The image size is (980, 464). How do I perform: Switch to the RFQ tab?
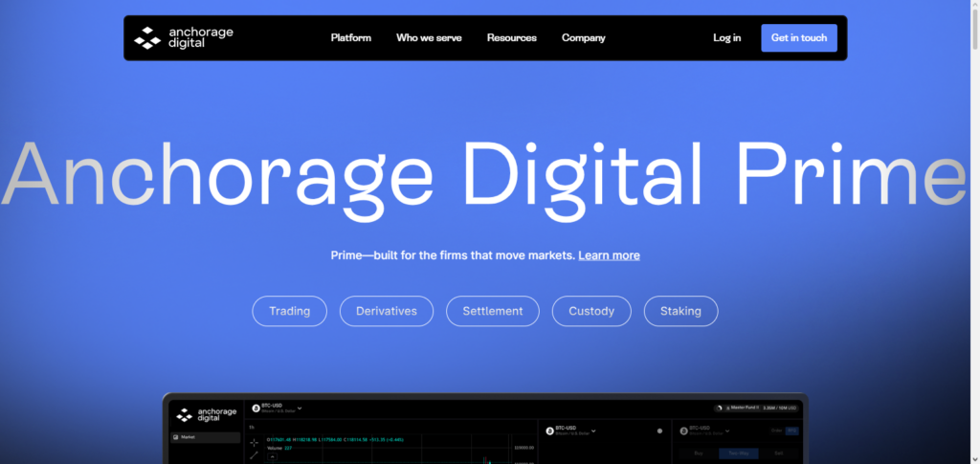coord(791,431)
